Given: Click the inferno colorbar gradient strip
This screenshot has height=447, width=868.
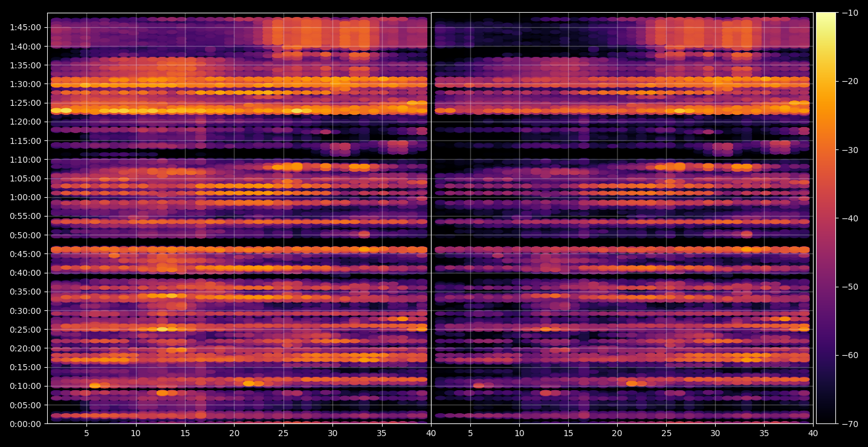Looking at the screenshot, I should [826, 218].
